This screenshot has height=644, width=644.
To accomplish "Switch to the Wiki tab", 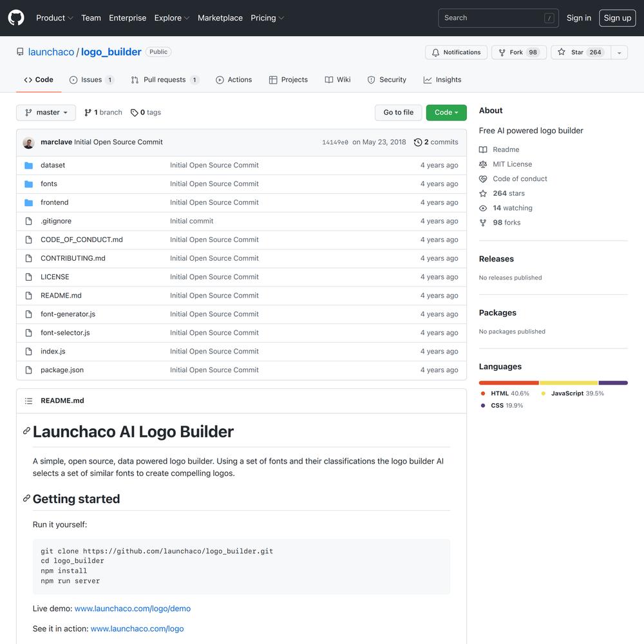I will [337, 80].
